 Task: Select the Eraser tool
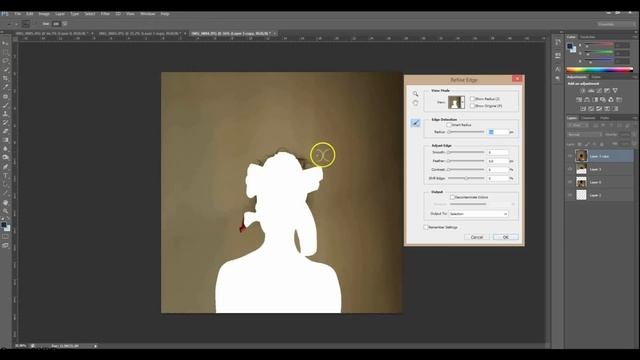pyautogui.click(x=5, y=131)
